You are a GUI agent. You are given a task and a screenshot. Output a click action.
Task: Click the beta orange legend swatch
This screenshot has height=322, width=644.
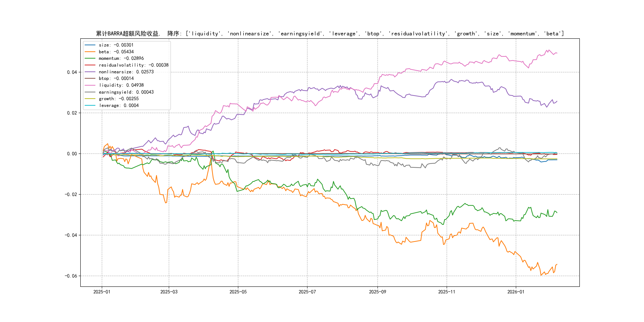[90, 52]
